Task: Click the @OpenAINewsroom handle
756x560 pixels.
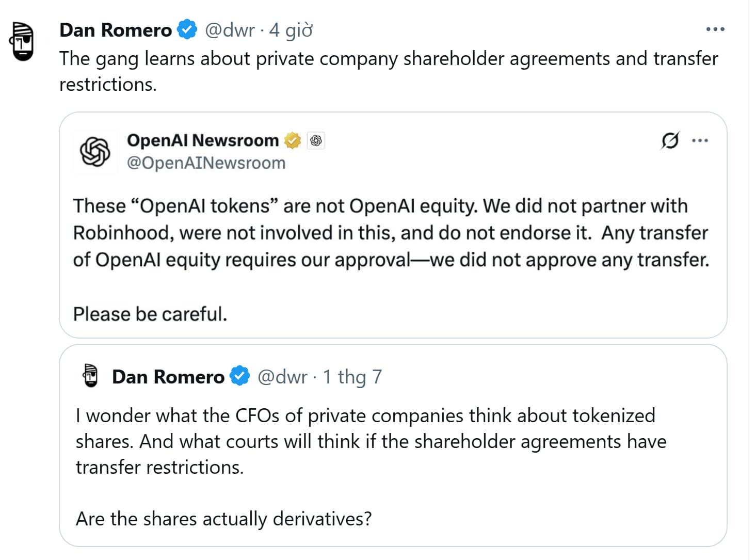Action: pos(206,163)
